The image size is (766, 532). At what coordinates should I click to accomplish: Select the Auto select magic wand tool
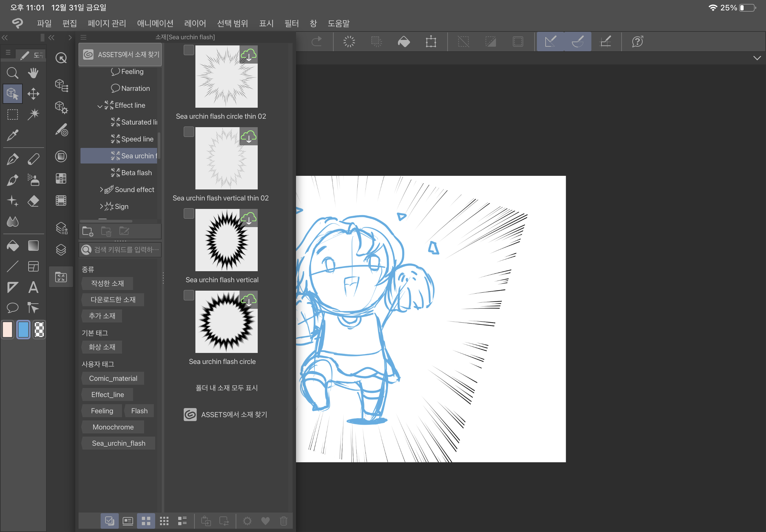pyautogui.click(x=33, y=114)
